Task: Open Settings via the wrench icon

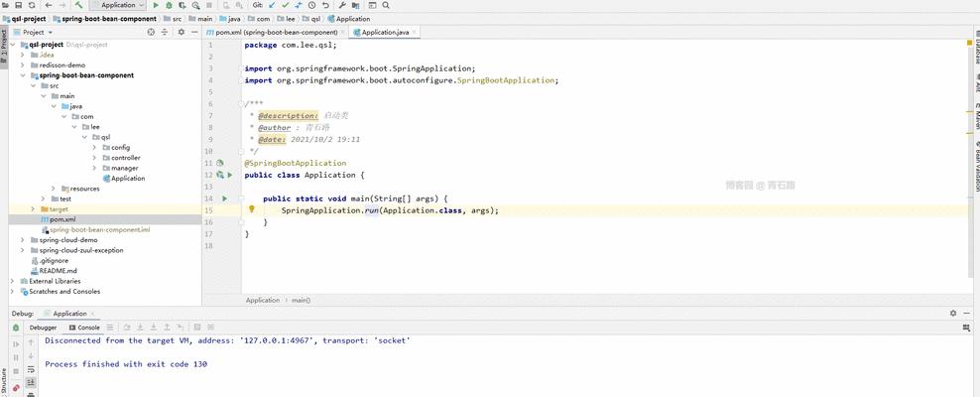Action: pos(342,5)
